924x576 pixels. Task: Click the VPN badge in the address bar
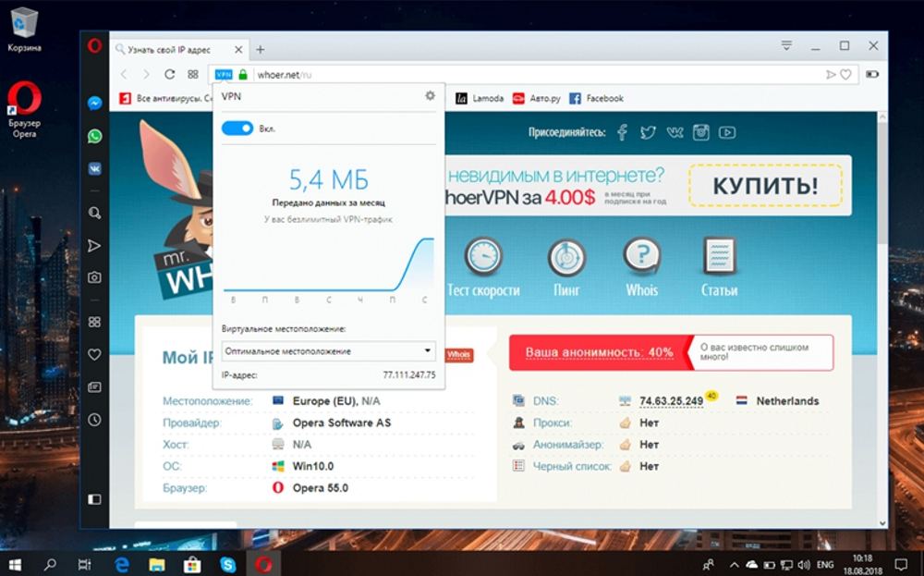click(x=224, y=75)
